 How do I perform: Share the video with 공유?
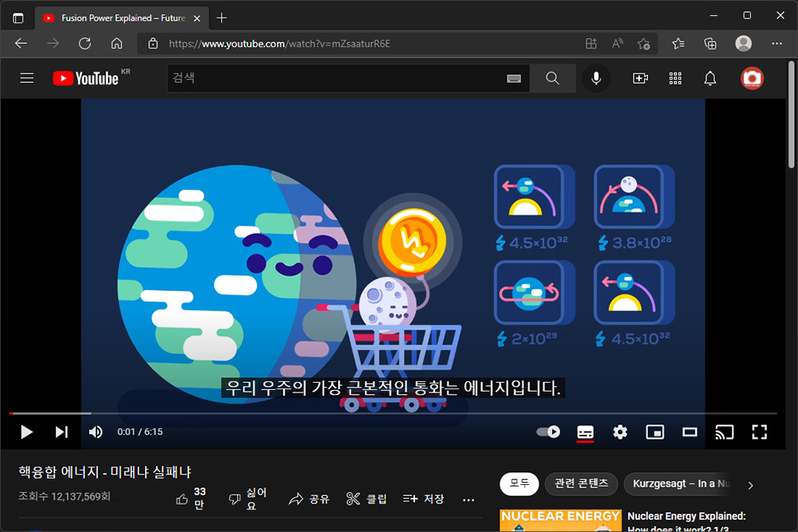309,499
